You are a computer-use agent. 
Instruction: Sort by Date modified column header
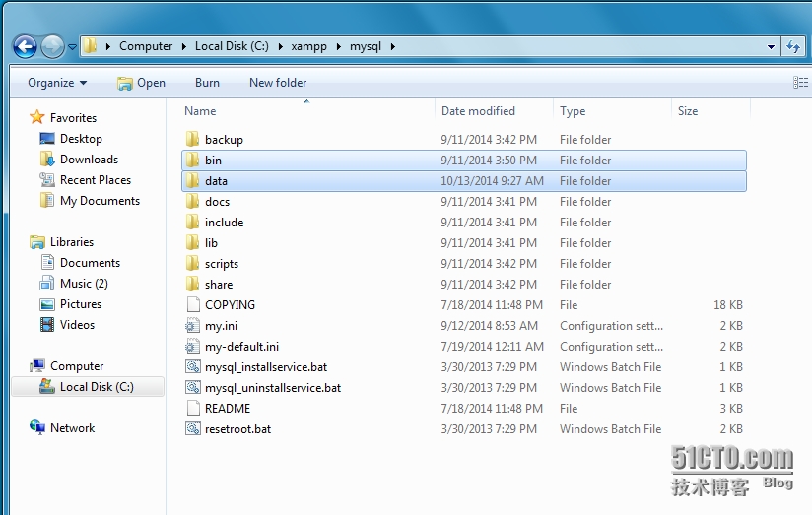(478, 111)
